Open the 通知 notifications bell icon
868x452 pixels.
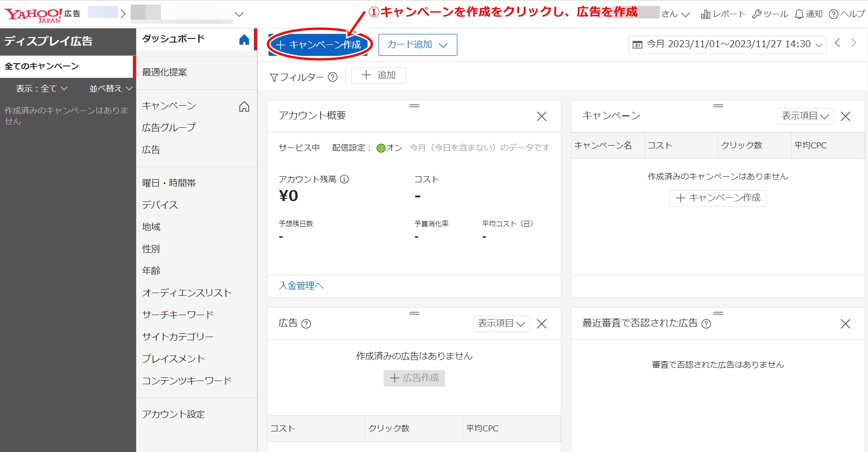pos(798,14)
